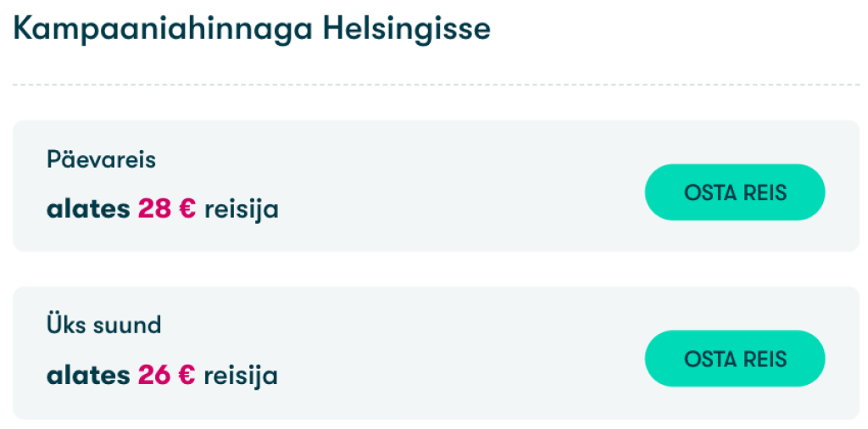Click the word alates in Üks suund card

click(88, 375)
